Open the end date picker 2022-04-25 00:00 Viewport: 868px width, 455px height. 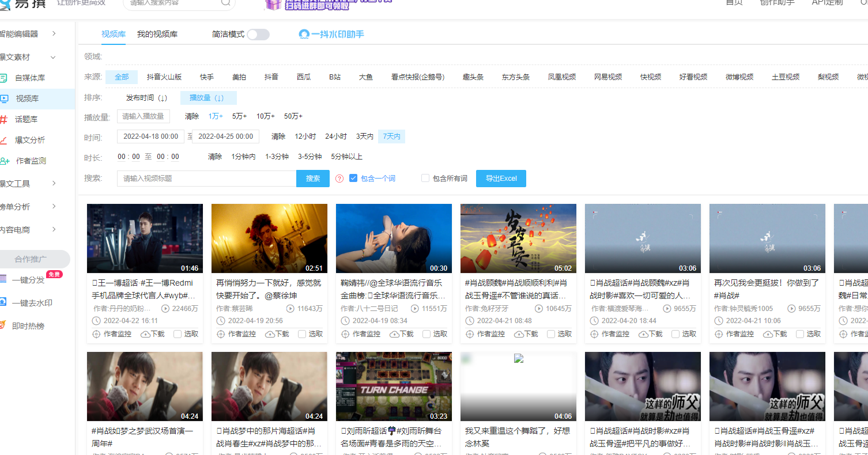point(226,136)
